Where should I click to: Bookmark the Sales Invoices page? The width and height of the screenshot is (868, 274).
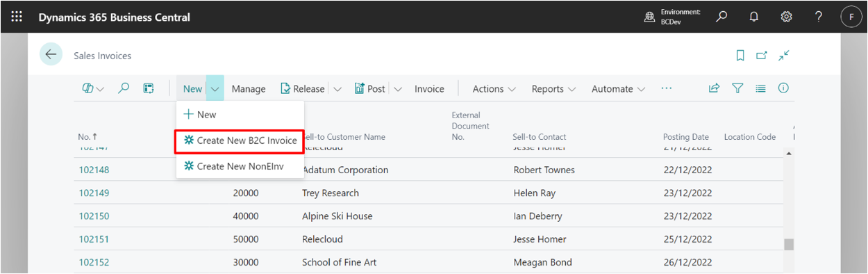click(740, 56)
